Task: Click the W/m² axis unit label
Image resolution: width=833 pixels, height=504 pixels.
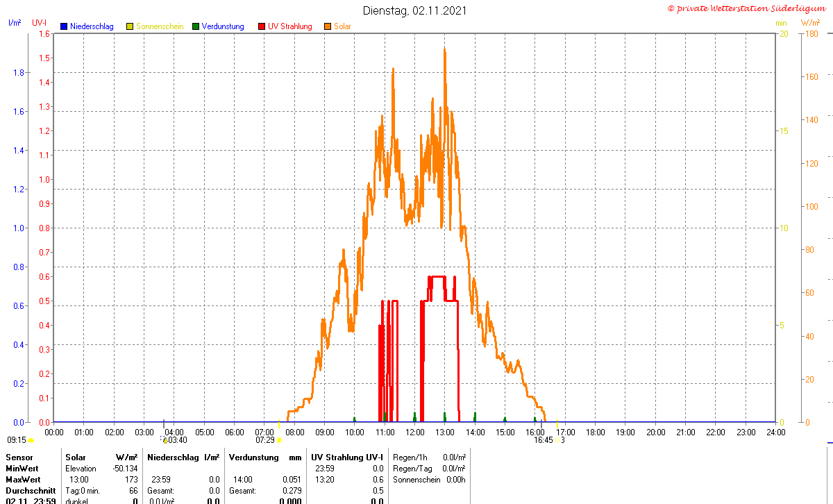Action: point(809,23)
